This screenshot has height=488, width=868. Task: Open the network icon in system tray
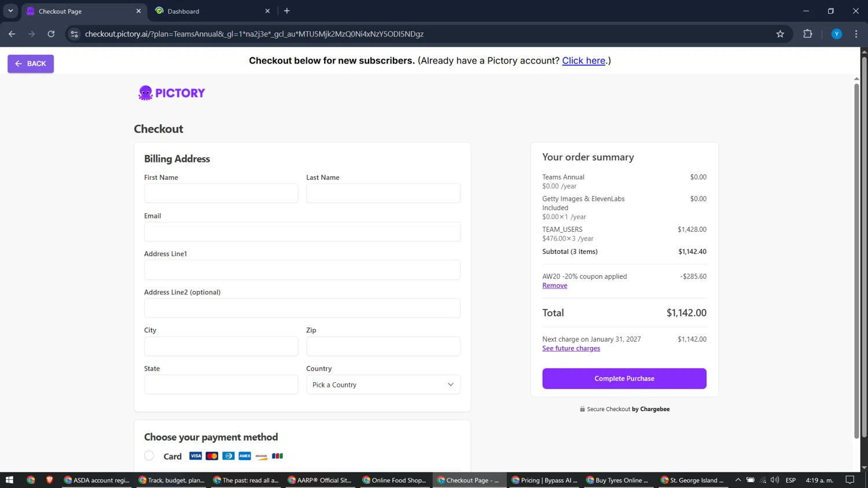(x=763, y=480)
